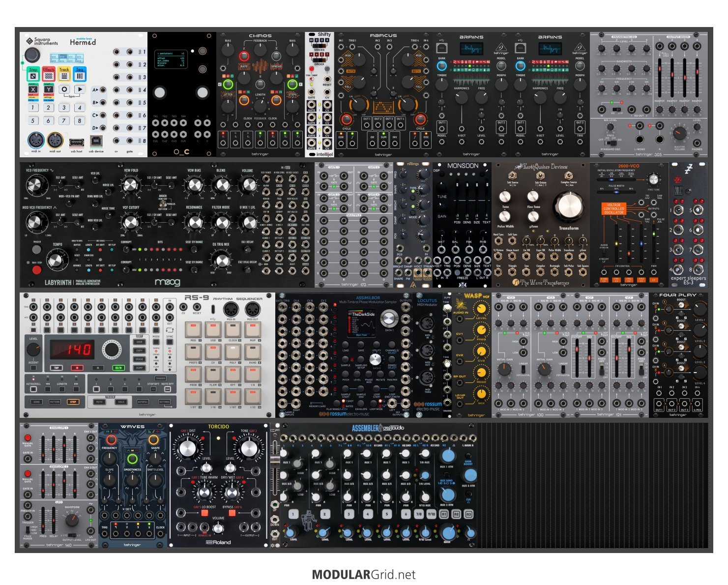
Task: Toggle the Torcido BYPASS button
Action: [232, 513]
